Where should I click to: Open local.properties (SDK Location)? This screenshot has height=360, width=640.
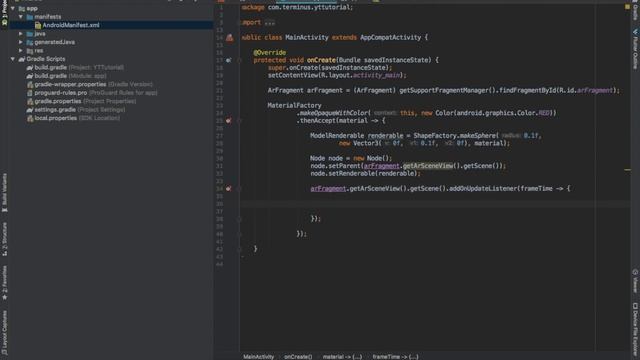(x=77, y=118)
